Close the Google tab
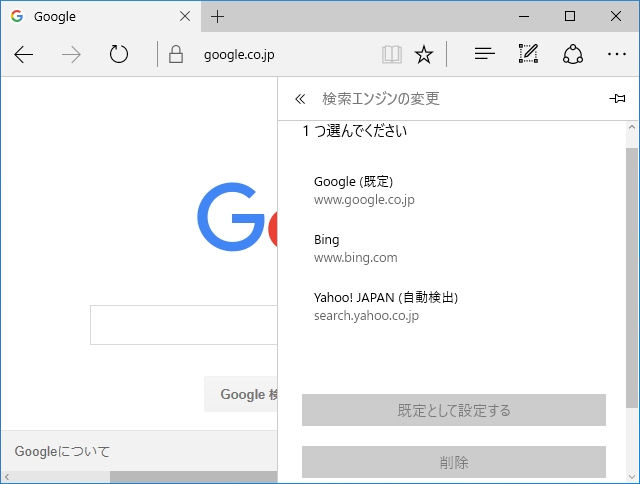 pos(185,16)
